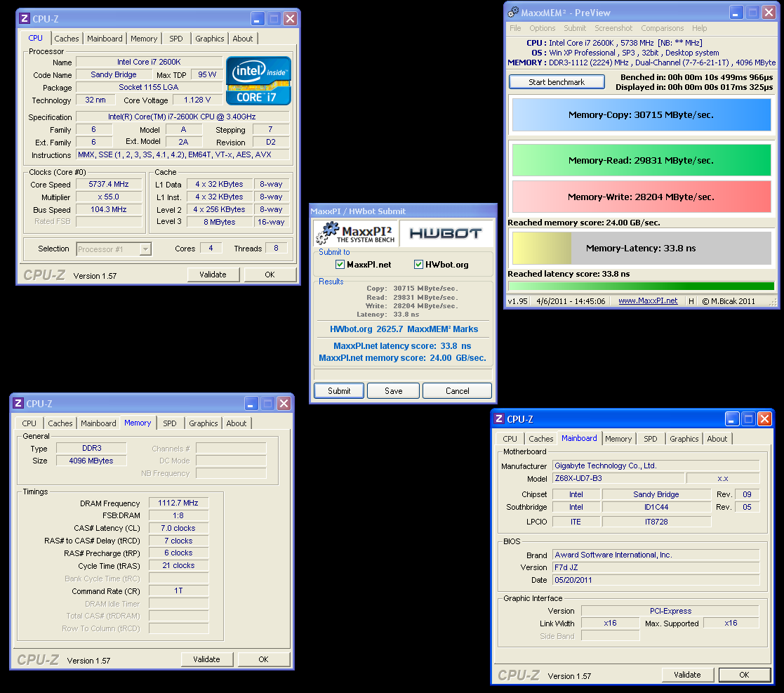Click CPU-Z title icon in top-left window
The height and width of the screenshot is (693, 784).
click(x=24, y=18)
